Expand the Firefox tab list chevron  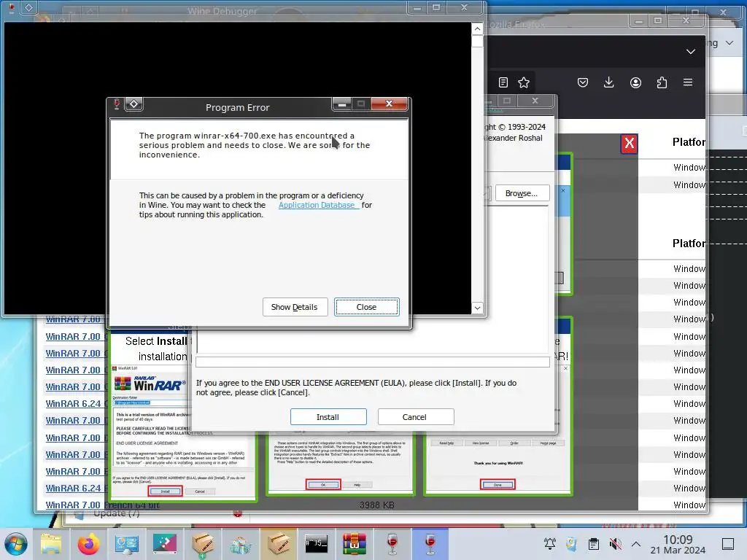(x=691, y=52)
